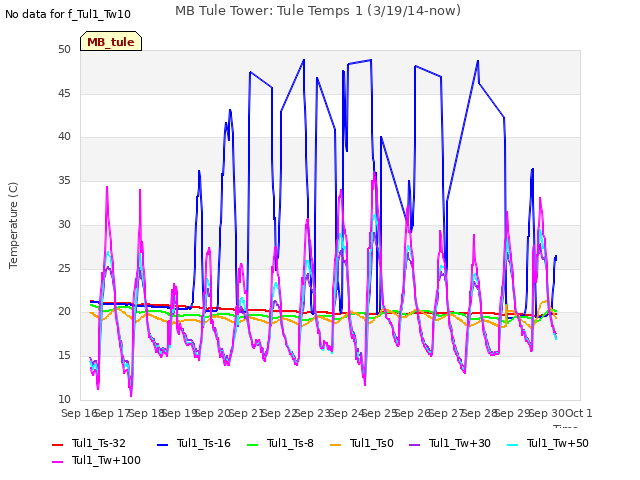
Task: Click the y-axis value 40
Action: click(x=64, y=137)
